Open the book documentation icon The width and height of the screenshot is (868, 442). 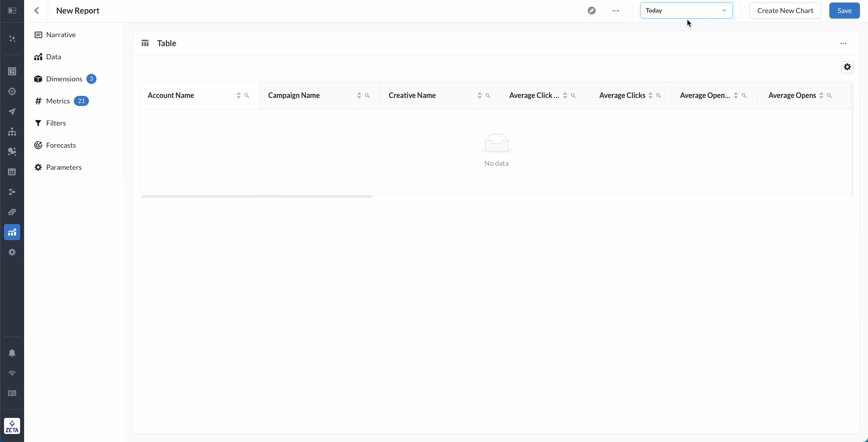click(x=12, y=393)
